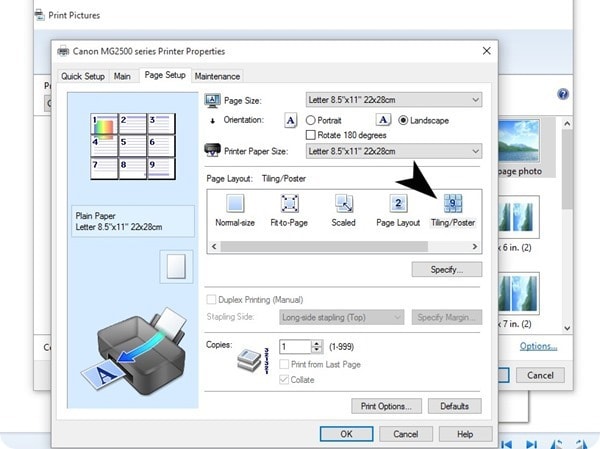Open the Stapling Side dropdown
Screen dimensions: 600x449
341,317
